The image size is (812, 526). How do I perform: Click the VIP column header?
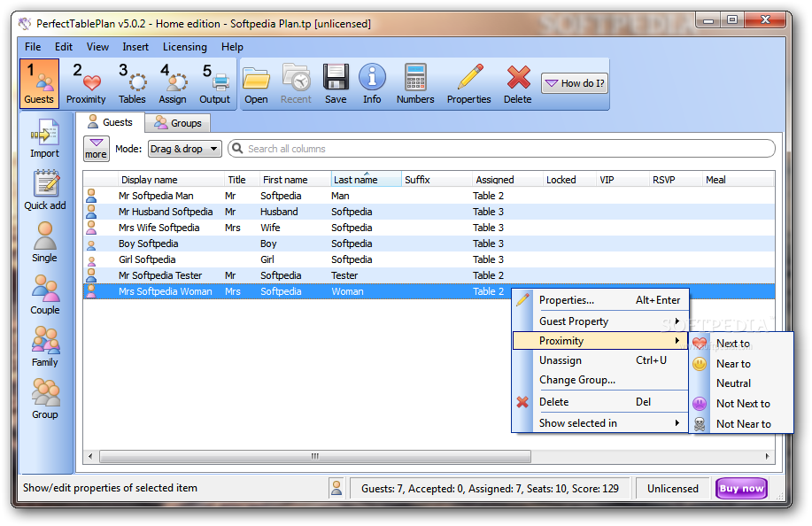tap(622, 180)
